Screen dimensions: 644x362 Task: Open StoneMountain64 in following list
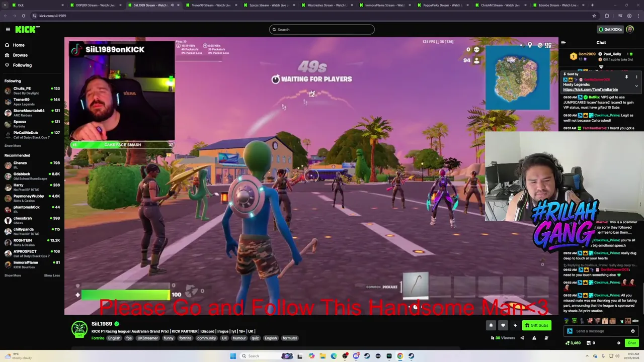pos(32,113)
